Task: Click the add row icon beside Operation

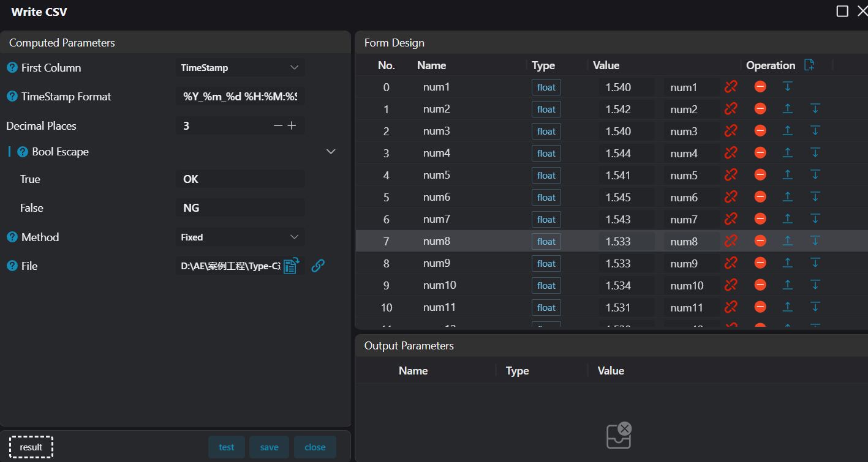Action: tap(809, 65)
